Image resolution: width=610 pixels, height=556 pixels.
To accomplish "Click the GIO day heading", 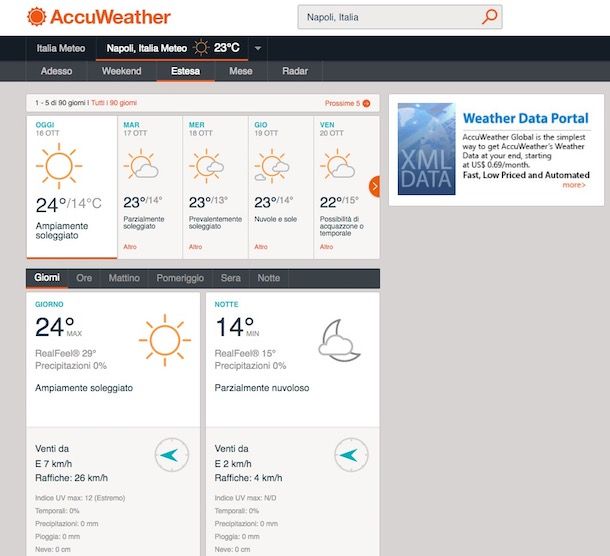I will [261, 125].
